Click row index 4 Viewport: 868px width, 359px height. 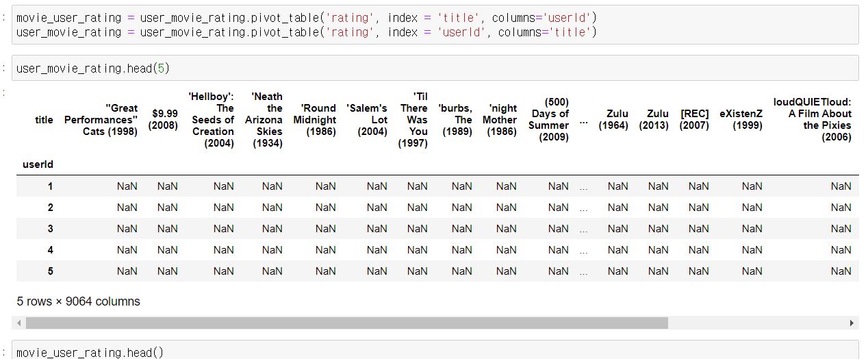click(50, 250)
